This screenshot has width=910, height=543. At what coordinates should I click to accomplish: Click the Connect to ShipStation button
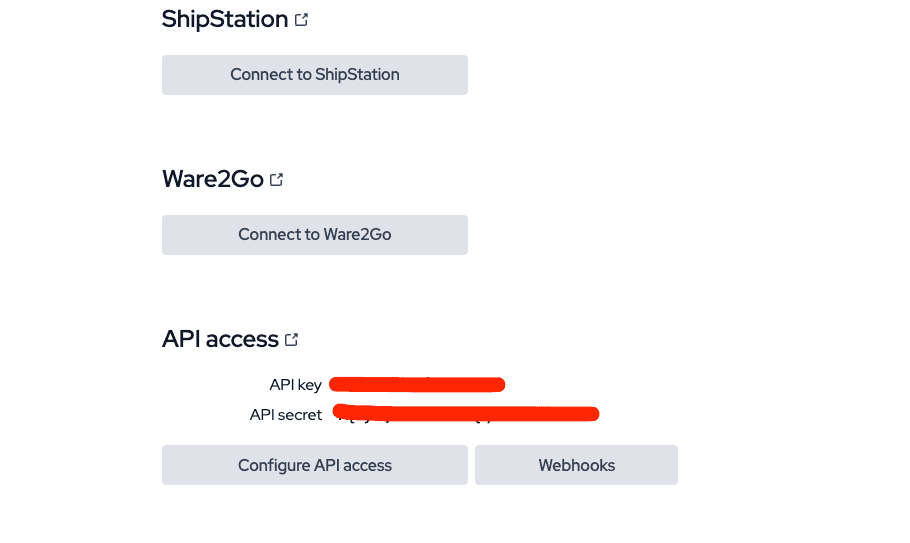[x=314, y=75]
